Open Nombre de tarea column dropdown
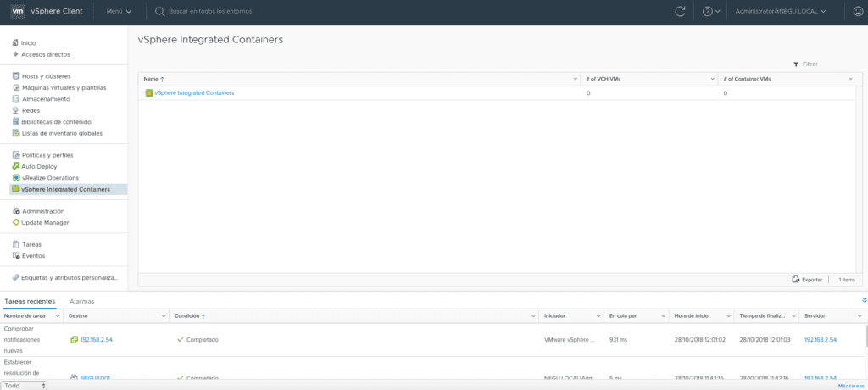Image resolution: width=868 pixels, height=390 pixels. click(x=58, y=315)
